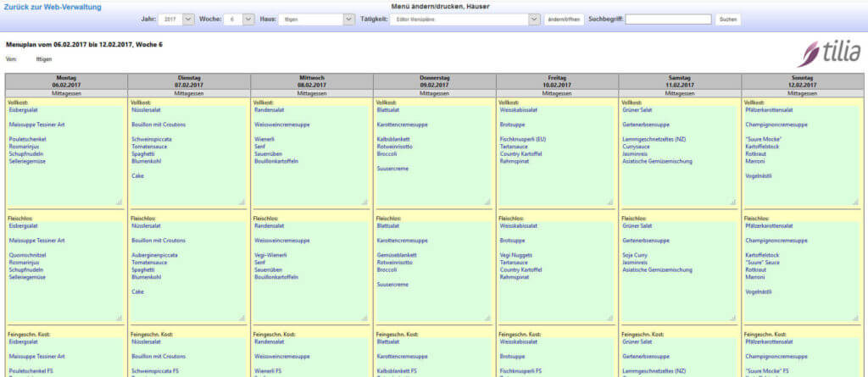This screenshot has height=377, width=868.
Task: Click resize grip of Freitag Fleischlos box
Action: (x=610, y=319)
